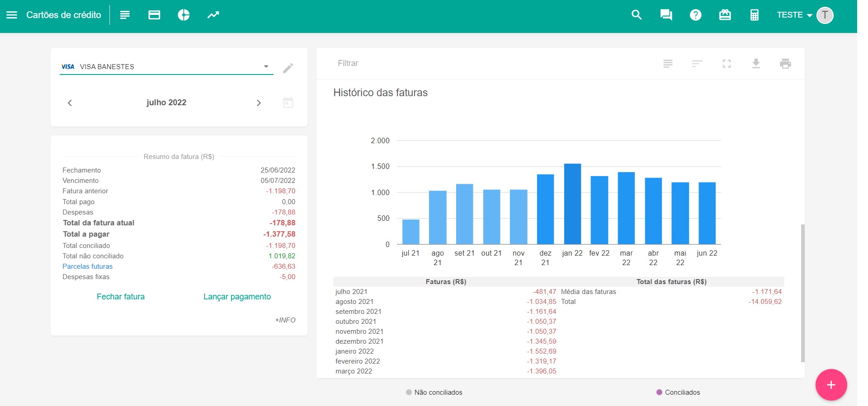Open the chat messages icon
The height and width of the screenshot is (406, 868).
pyautogui.click(x=666, y=15)
